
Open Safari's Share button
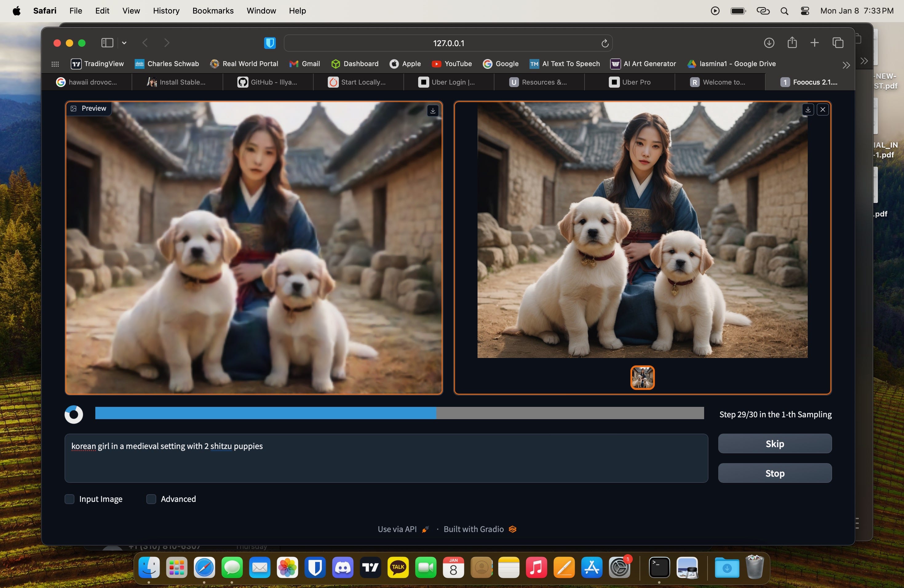click(x=792, y=42)
